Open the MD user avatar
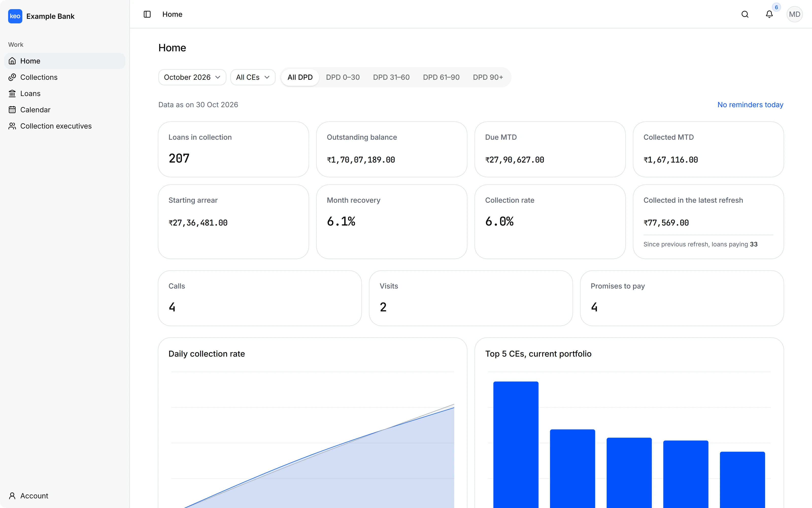This screenshot has width=812, height=508. click(794, 14)
